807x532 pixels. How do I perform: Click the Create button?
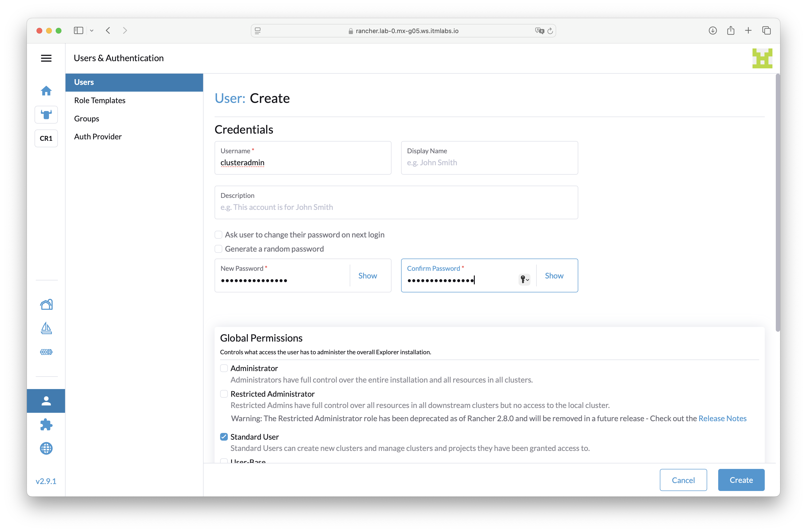741,480
